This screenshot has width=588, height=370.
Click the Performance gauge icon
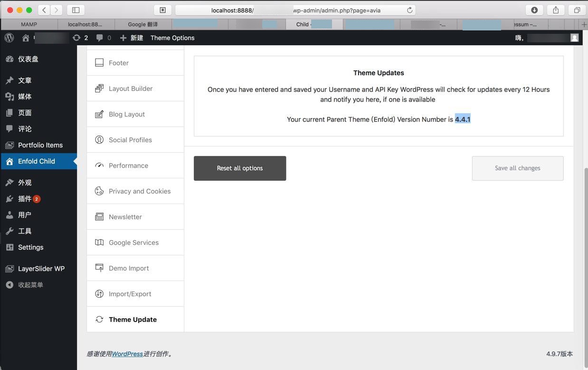[99, 166]
